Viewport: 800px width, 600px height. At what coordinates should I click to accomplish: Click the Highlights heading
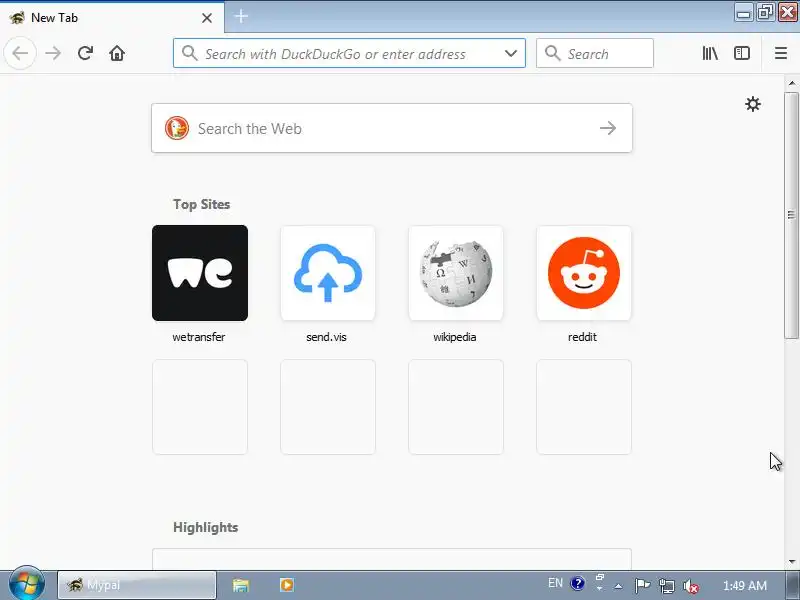206,527
